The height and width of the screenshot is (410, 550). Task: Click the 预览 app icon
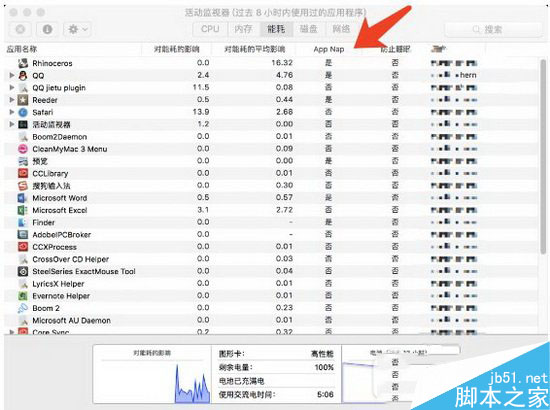pyautogui.click(x=23, y=161)
